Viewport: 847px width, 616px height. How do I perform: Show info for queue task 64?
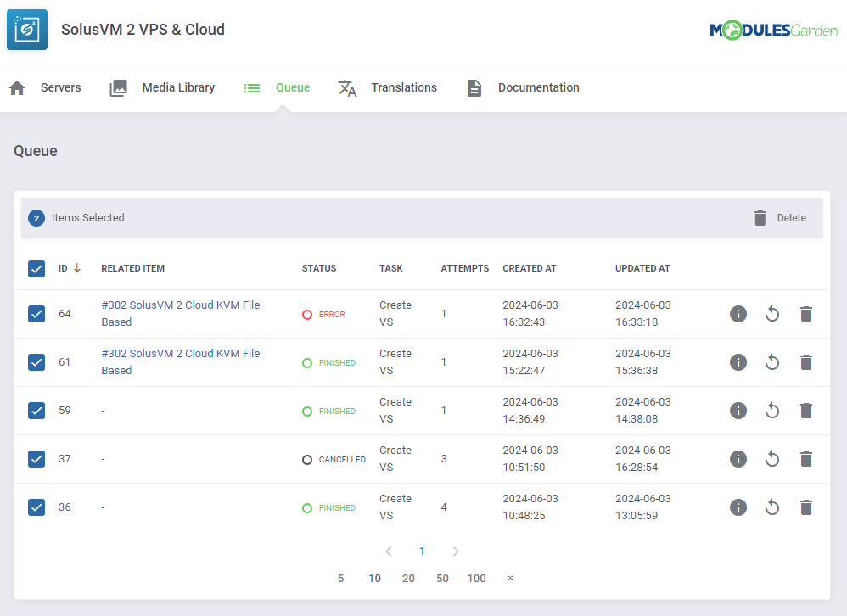point(738,314)
